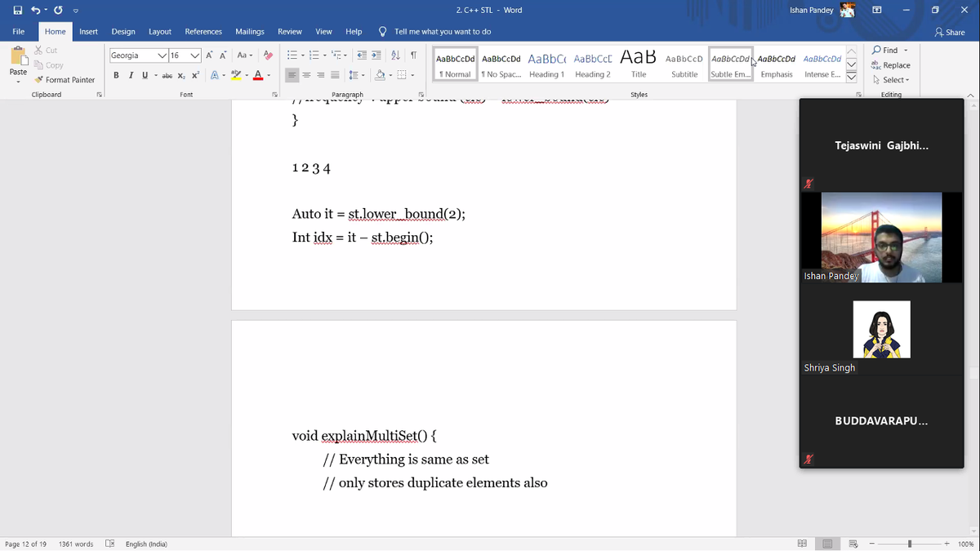The width and height of the screenshot is (980, 551).
Task: Open the font size dropdown
Action: [194, 56]
